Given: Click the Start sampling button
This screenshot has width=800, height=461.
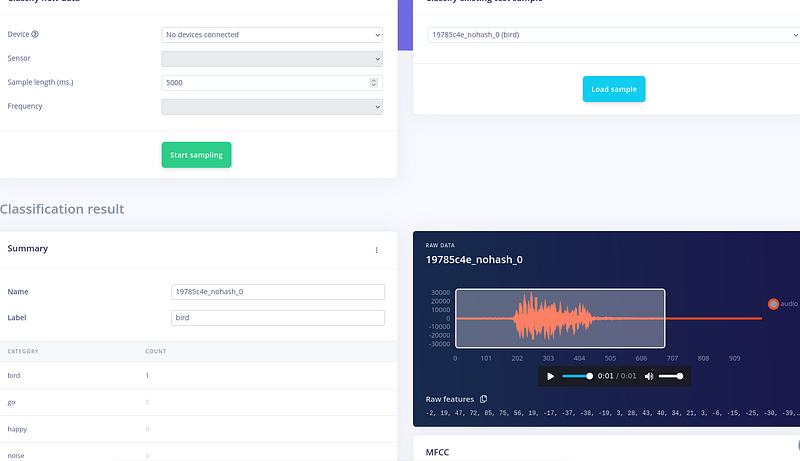Looking at the screenshot, I should [196, 155].
